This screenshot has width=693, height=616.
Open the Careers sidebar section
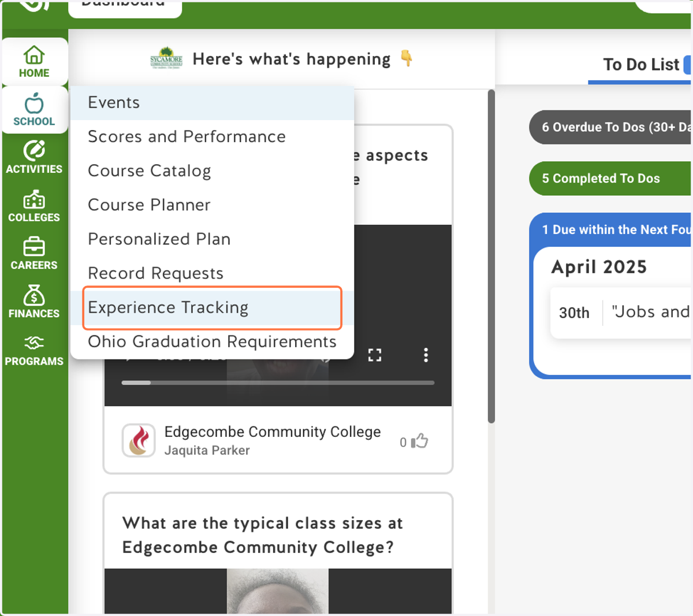(x=34, y=254)
